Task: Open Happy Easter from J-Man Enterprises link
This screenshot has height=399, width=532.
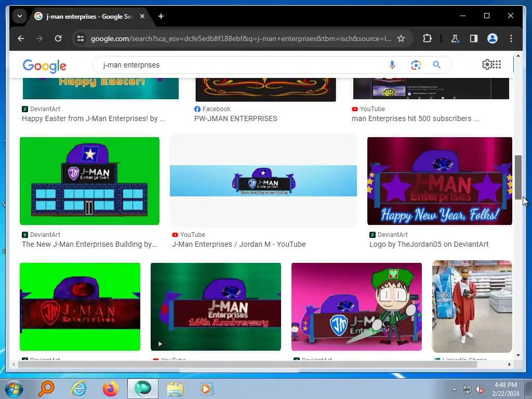Action: point(94,118)
